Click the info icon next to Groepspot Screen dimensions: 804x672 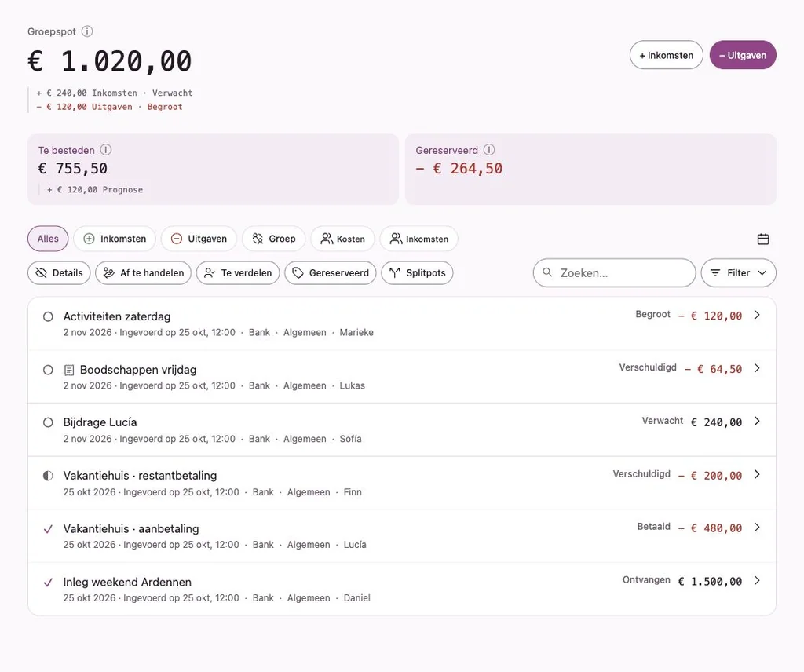click(87, 31)
